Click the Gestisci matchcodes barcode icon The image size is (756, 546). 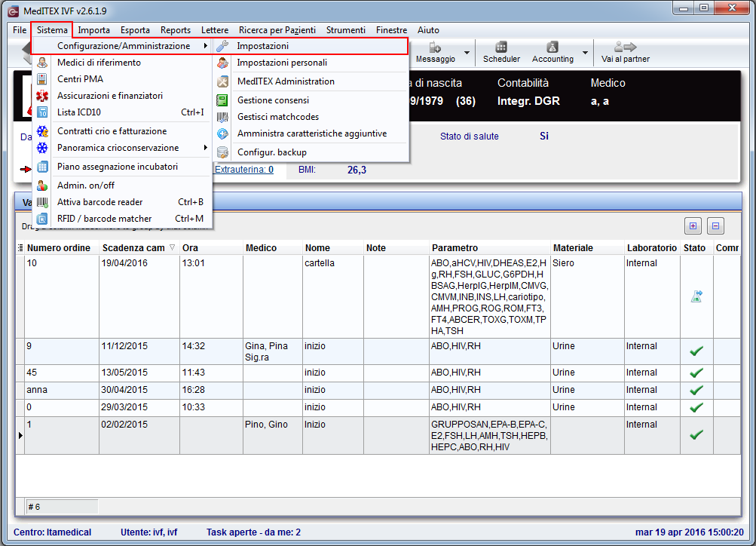222,117
